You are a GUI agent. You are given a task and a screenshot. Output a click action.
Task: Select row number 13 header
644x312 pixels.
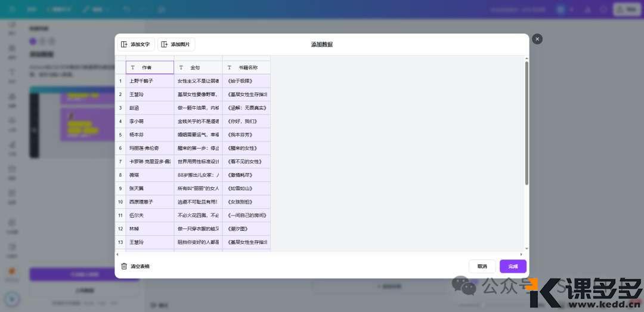coord(120,242)
